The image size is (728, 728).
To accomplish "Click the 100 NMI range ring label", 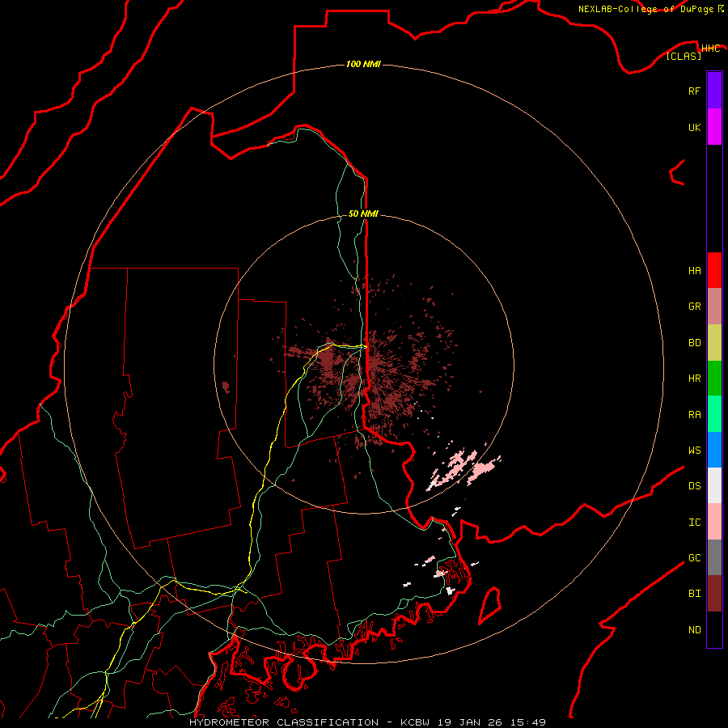I will (x=363, y=64).
